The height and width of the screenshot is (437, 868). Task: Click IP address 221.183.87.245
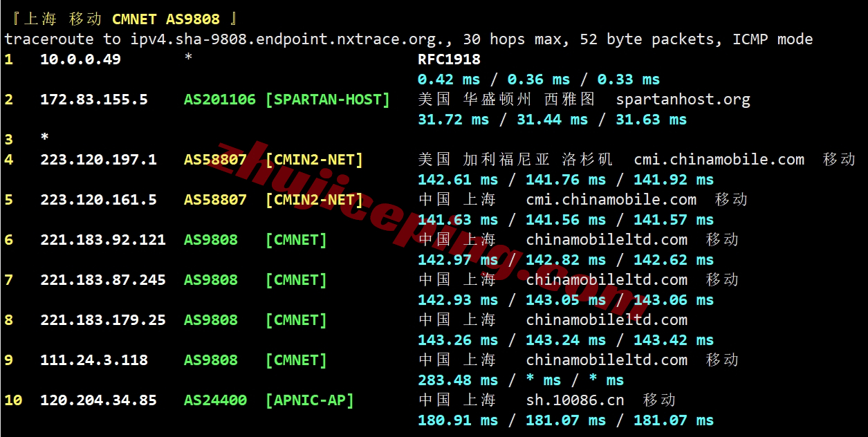103,280
